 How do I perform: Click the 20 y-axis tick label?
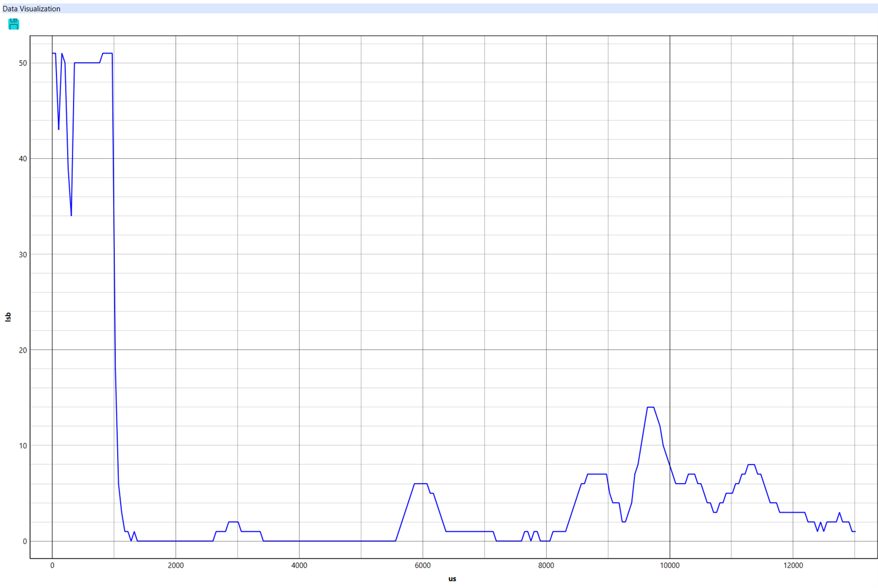coord(23,350)
